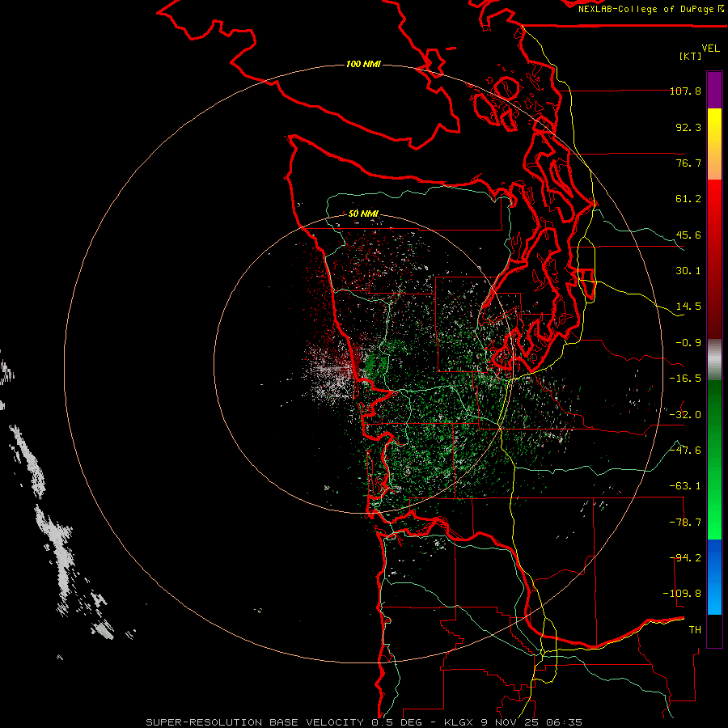Click the -63.1 velocity scale value

coord(685,486)
